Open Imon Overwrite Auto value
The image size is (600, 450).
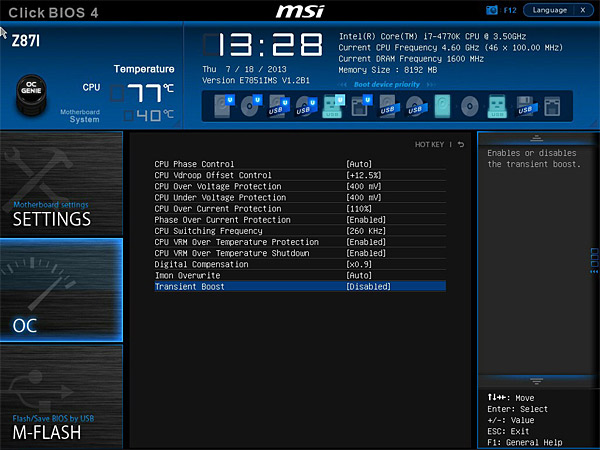pyautogui.click(x=359, y=275)
